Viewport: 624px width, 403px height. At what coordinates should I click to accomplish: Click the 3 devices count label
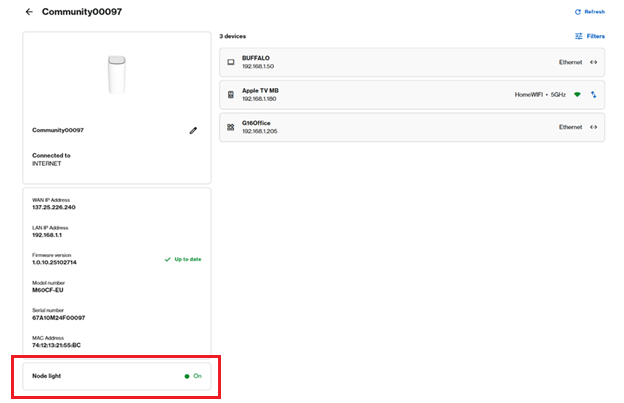232,36
